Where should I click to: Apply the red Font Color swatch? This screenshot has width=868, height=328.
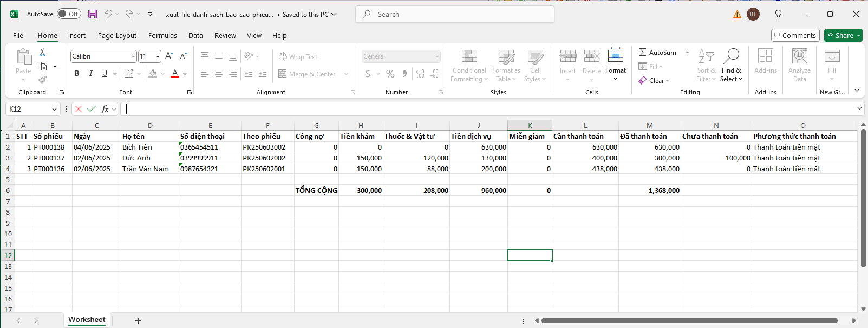[x=175, y=74]
